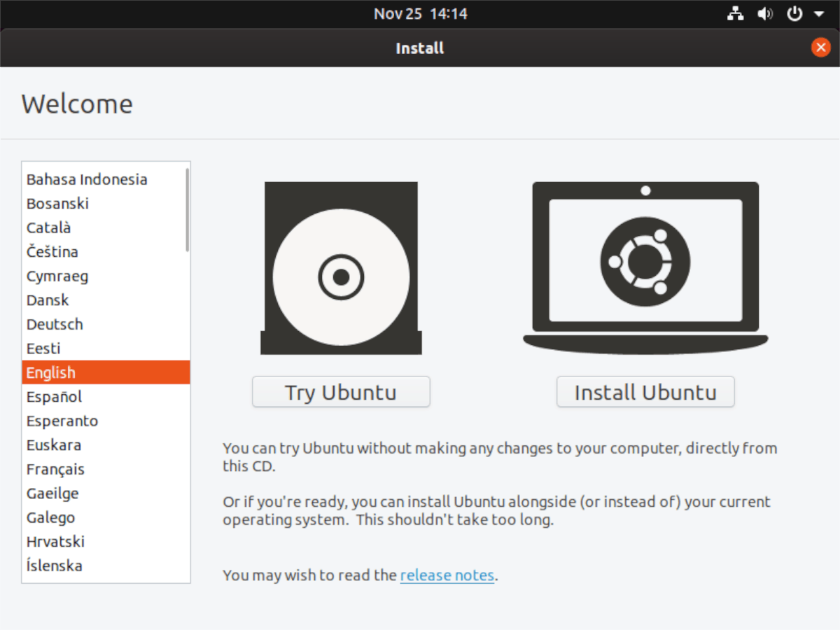This screenshot has height=630, width=840.
Task: Close the Install window
Action: pos(820,48)
